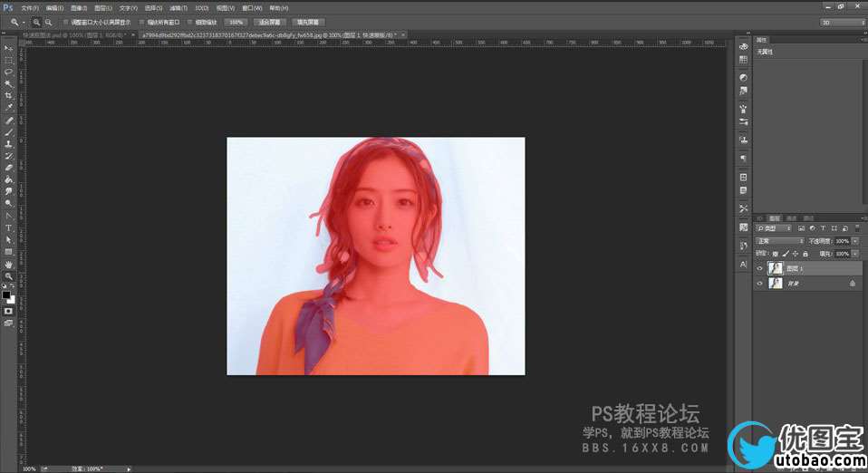This screenshot has width=868, height=473.
Task: Open the blend mode 正常 dropdown
Action: click(780, 242)
